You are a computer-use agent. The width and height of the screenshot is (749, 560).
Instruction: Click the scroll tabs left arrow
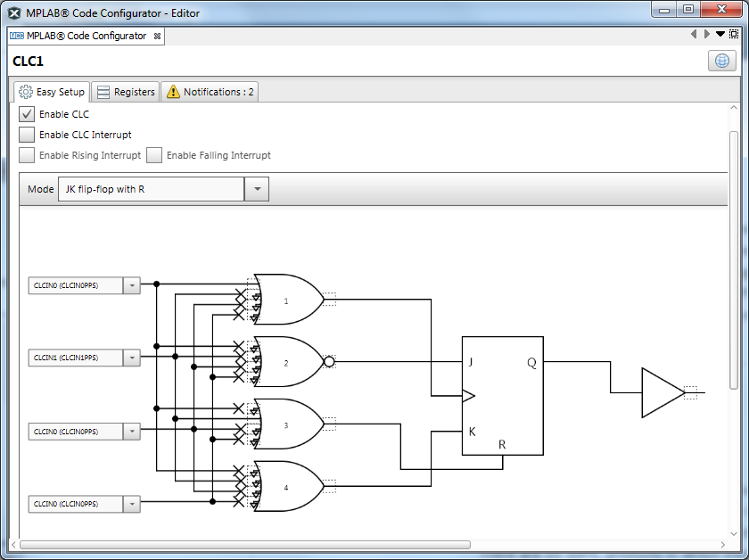click(x=694, y=34)
